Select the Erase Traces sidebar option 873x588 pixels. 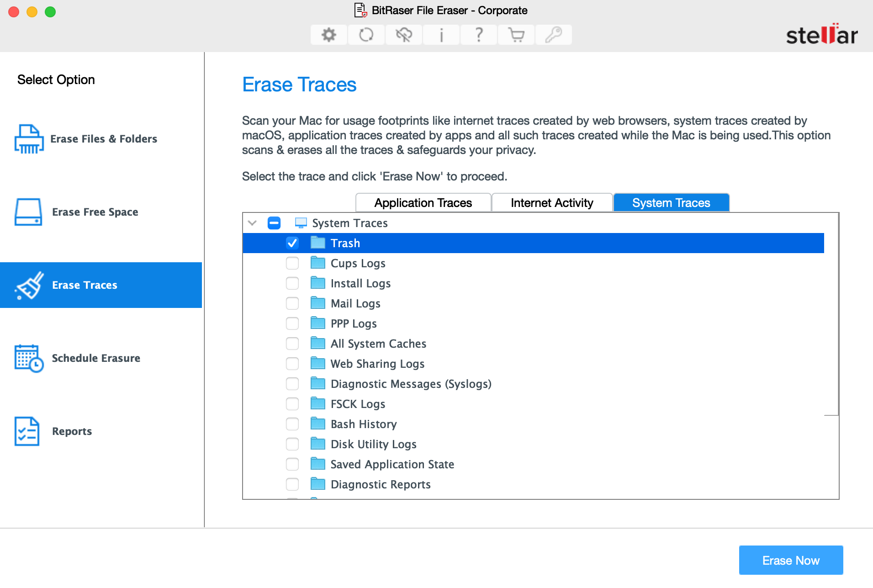101,285
